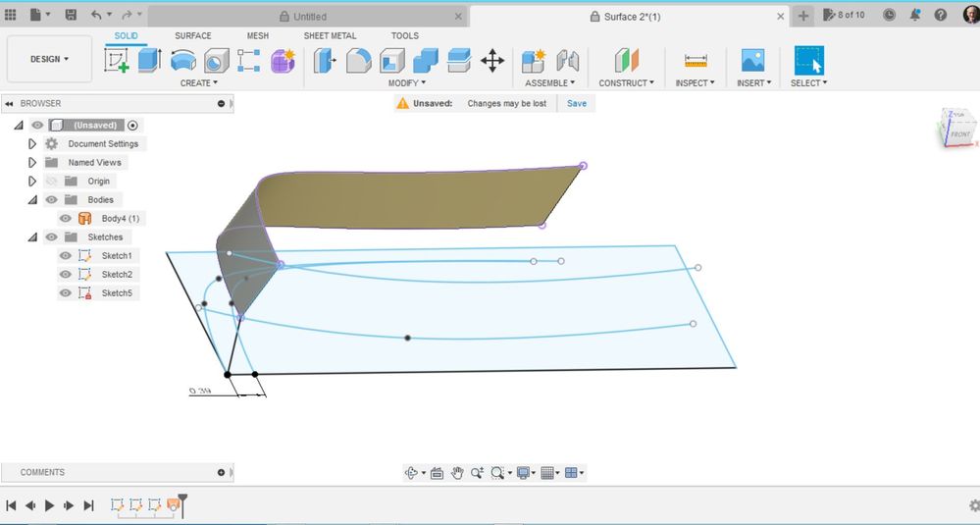Select the Create Form tool
This screenshot has width=980, height=525.
tap(283, 61)
